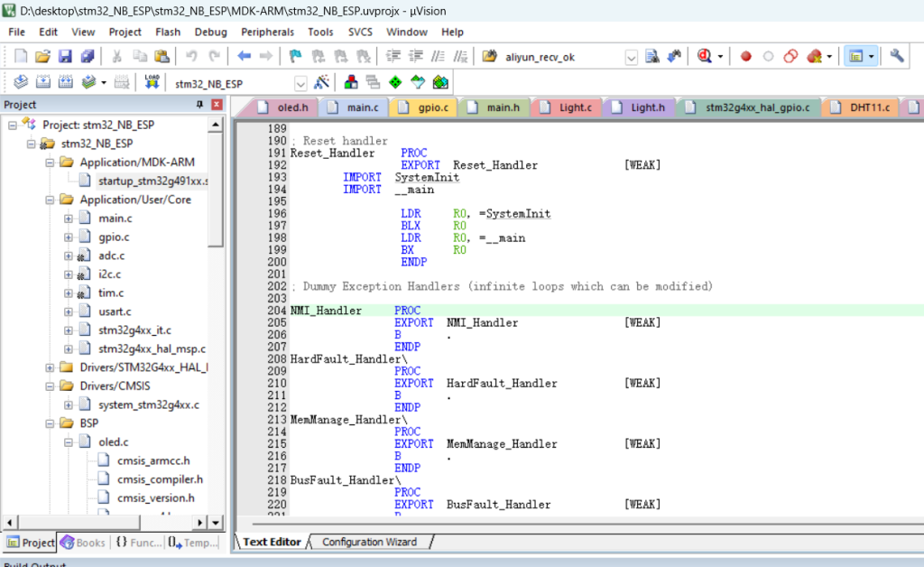The height and width of the screenshot is (567, 924).
Task: Switch to the Configuration Wizard view
Action: [x=369, y=542]
